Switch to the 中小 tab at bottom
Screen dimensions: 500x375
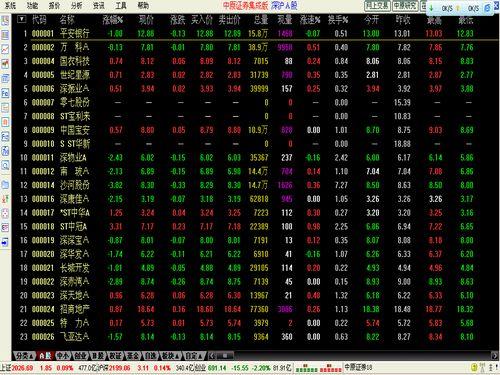point(63,356)
